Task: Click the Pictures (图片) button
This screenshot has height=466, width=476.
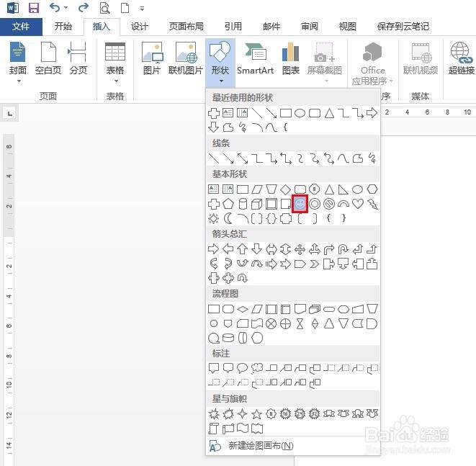Action: [x=152, y=58]
